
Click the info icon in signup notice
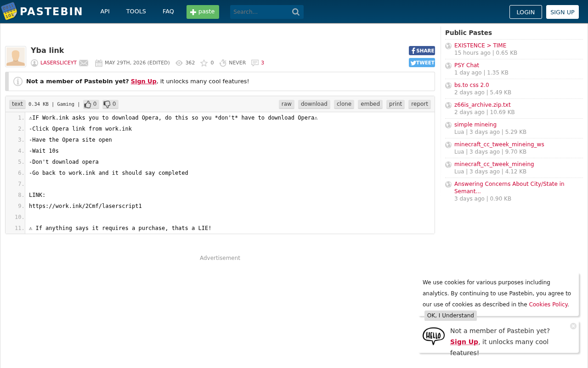coord(18,81)
